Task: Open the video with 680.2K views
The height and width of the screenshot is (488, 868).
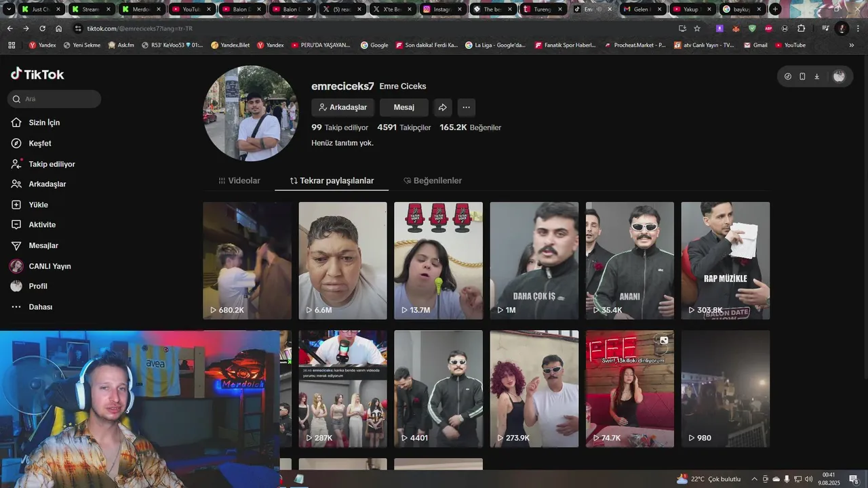Action: click(248, 260)
